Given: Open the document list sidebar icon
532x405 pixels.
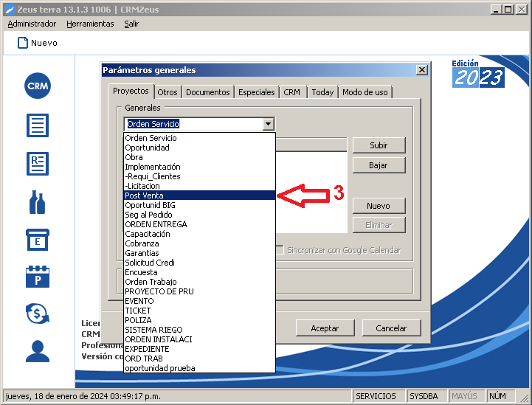Looking at the screenshot, I should (x=38, y=125).
